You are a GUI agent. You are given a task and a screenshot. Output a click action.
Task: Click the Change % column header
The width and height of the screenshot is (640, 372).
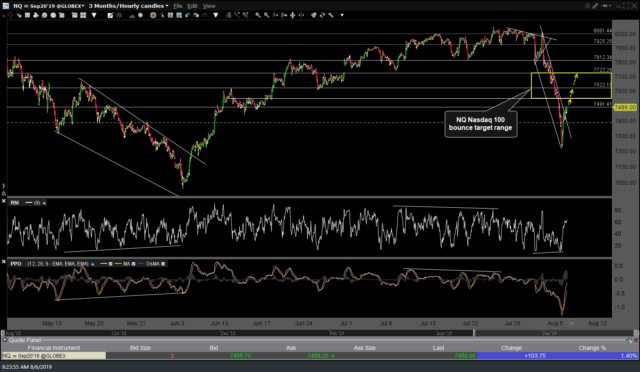pyautogui.click(x=592, y=348)
